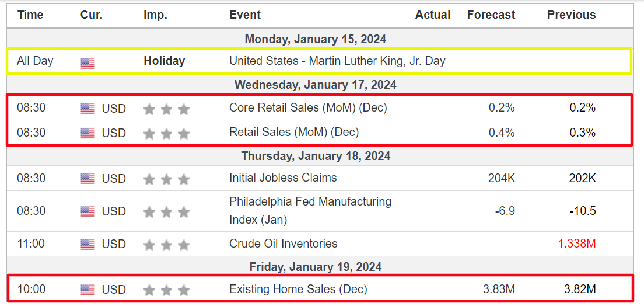Click the US flag beside Initial Jobless Claims
The height and width of the screenshot is (306, 644).
(87, 179)
